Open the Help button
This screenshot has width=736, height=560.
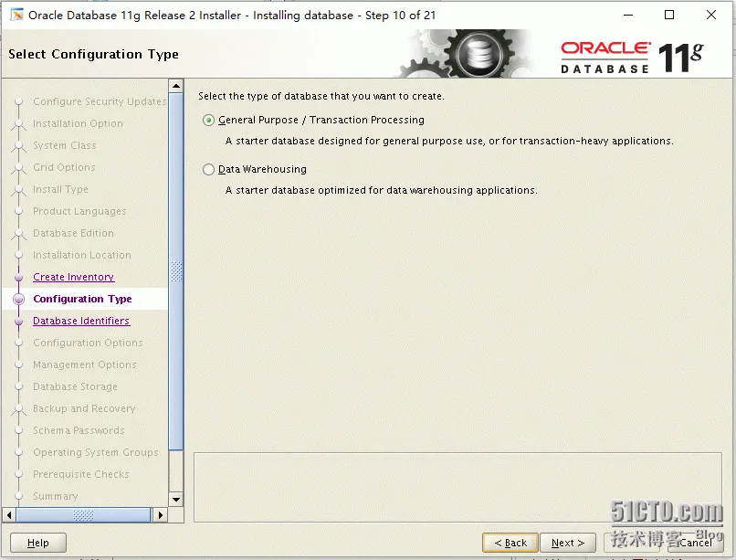[x=38, y=543]
